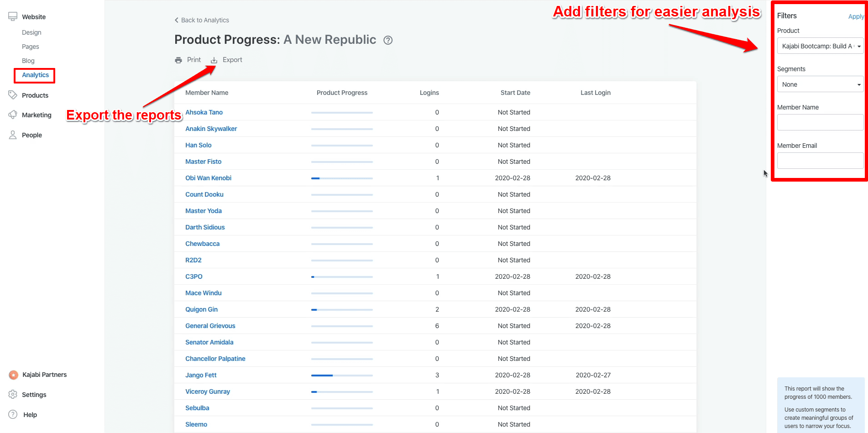Viewport: 868px width, 433px height.
Task: Open member Chancellor Palpatine
Action: tap(215, 359)
